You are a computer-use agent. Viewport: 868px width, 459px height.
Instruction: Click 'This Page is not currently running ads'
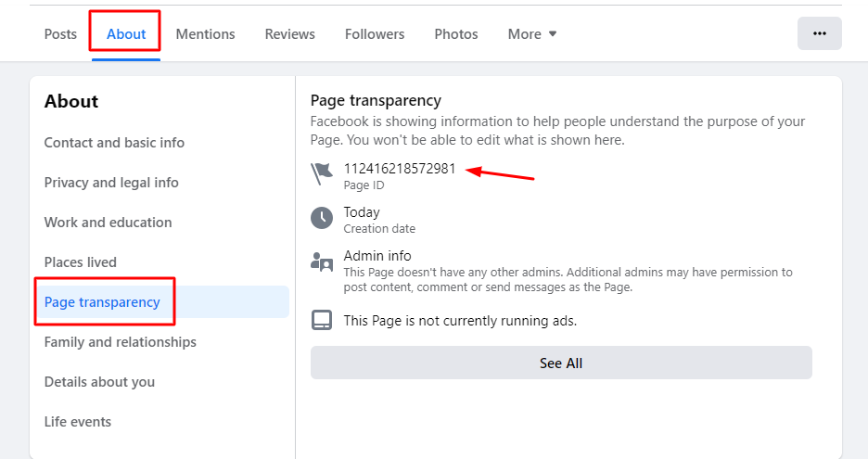click(x=460, y=321)
